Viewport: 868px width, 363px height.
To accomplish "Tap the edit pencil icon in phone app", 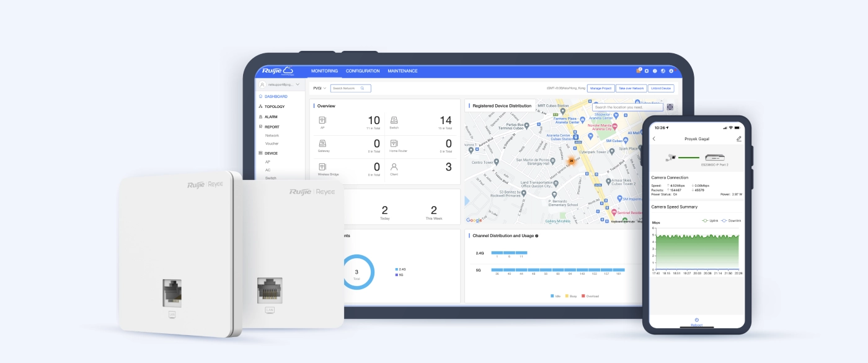I will [738, 139].
